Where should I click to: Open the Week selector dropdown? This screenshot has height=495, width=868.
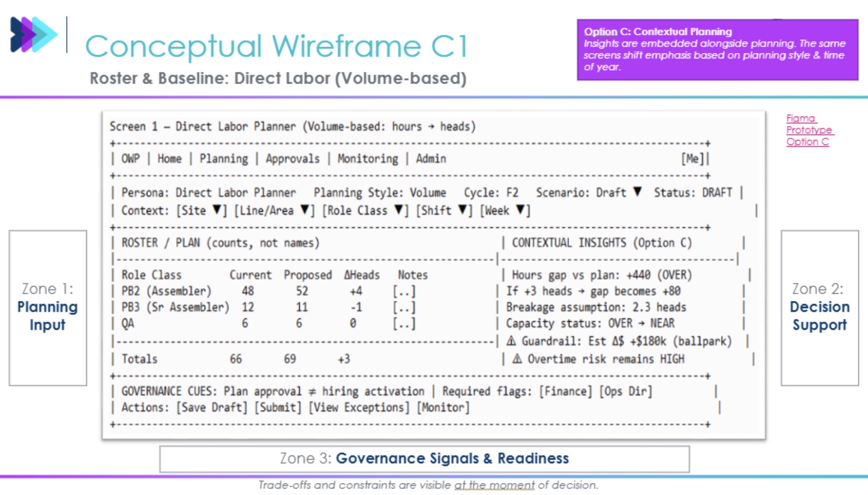click(504, 210)
